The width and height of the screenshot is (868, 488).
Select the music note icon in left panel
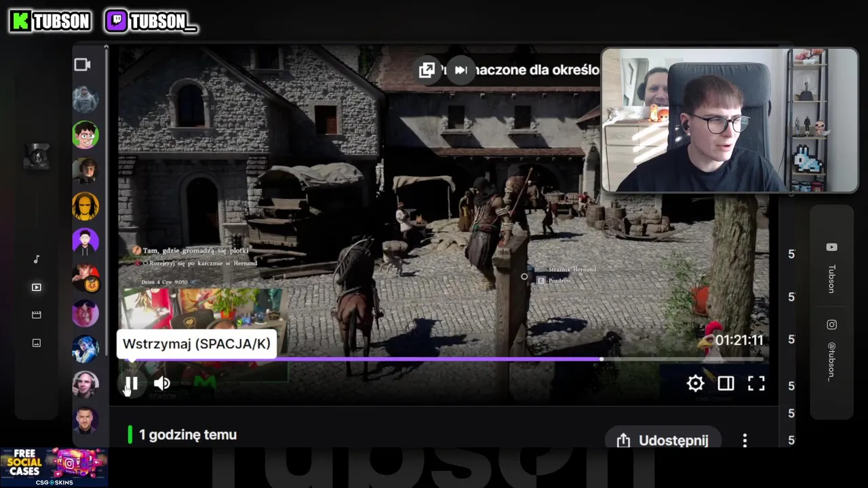pyautogui.click(x=37, y=260)
